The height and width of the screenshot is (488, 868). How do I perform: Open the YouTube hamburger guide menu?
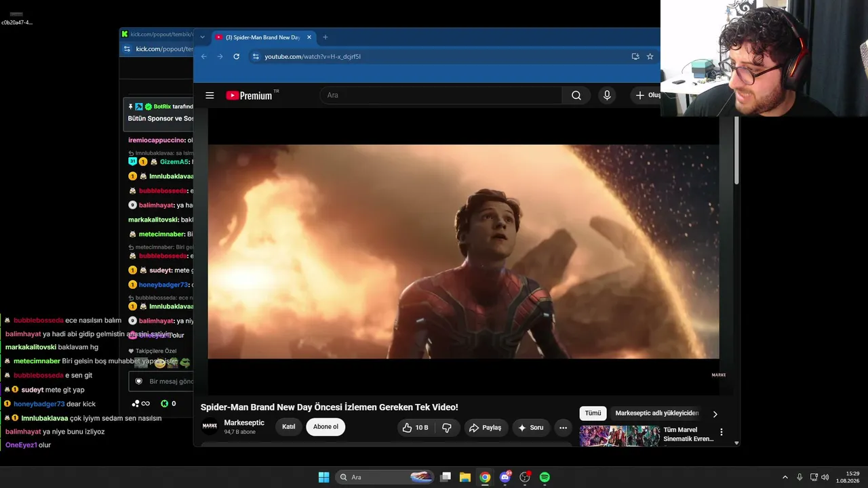pyautogui.click(x=210, y=96)
